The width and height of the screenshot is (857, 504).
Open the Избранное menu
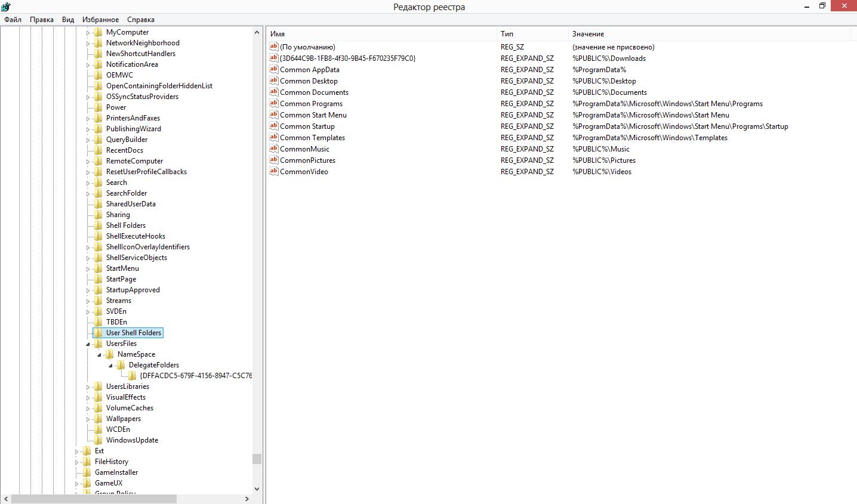pyautogui.click(x=100, y=20)
